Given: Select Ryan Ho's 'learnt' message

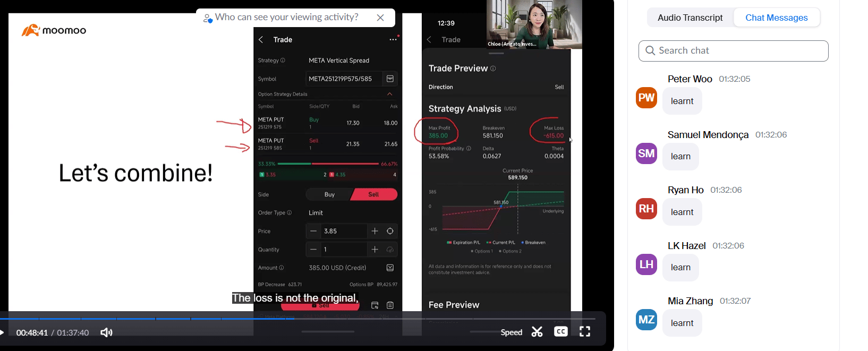Looking at the screenshot, I should point(682,212).
